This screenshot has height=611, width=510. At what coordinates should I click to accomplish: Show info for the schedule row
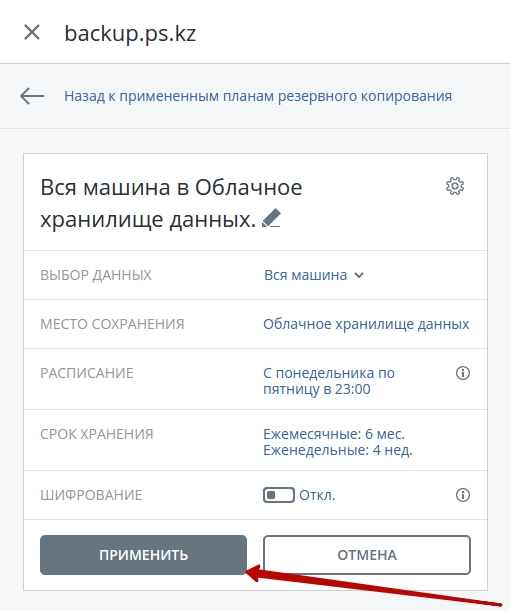[x=463, y=373]
